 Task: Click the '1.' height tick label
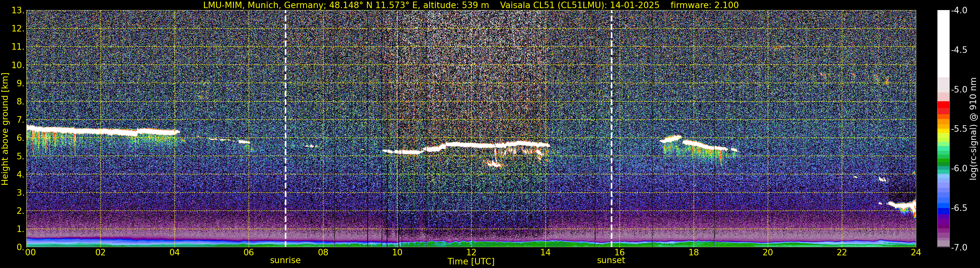tap(20, 229)
